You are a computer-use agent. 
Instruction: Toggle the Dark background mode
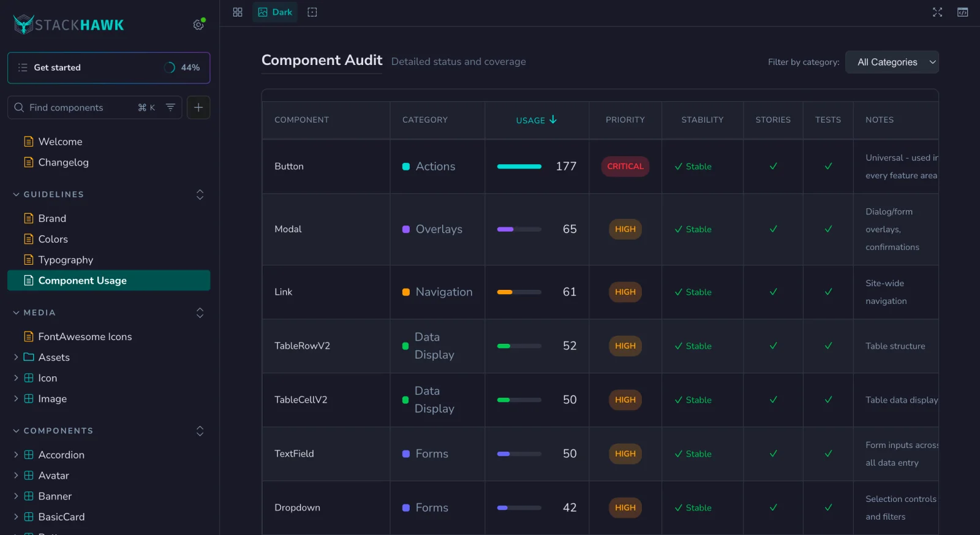coord(275,12)
